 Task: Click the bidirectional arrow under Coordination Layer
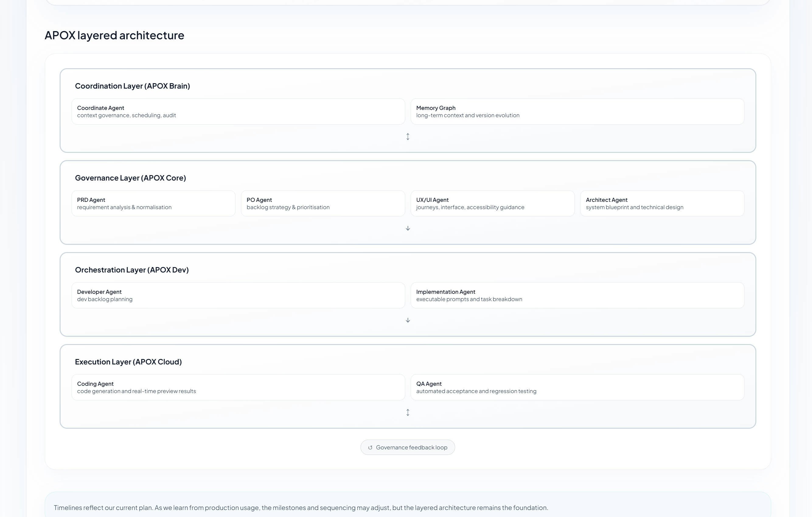click(408, 137)
